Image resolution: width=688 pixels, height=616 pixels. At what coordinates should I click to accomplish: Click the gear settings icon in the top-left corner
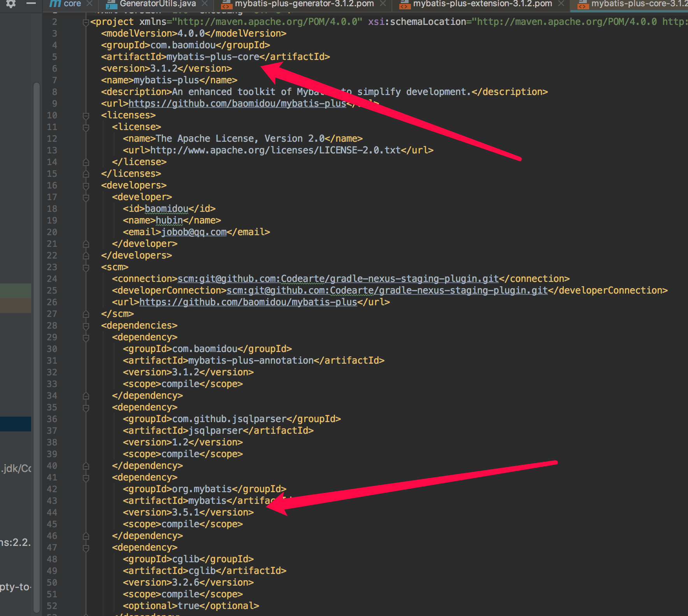click(11, 4)
